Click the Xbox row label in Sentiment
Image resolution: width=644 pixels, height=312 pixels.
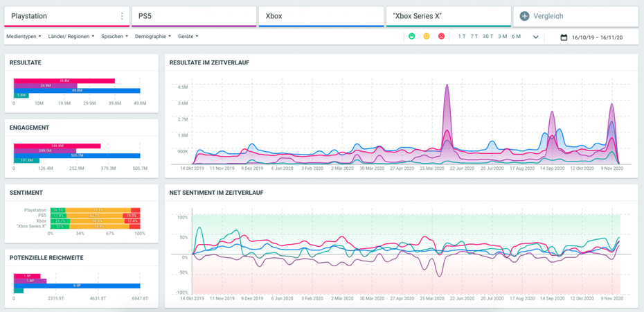[42, 220]
